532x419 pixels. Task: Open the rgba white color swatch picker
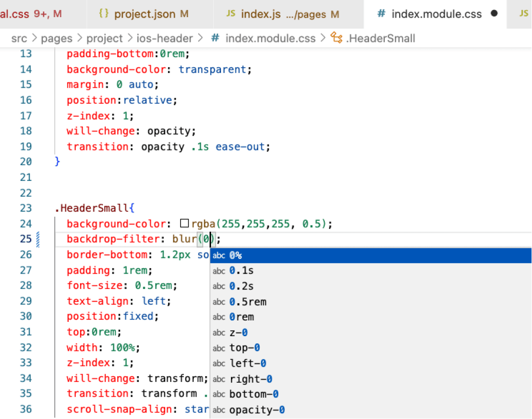click(x=185, y=224)
